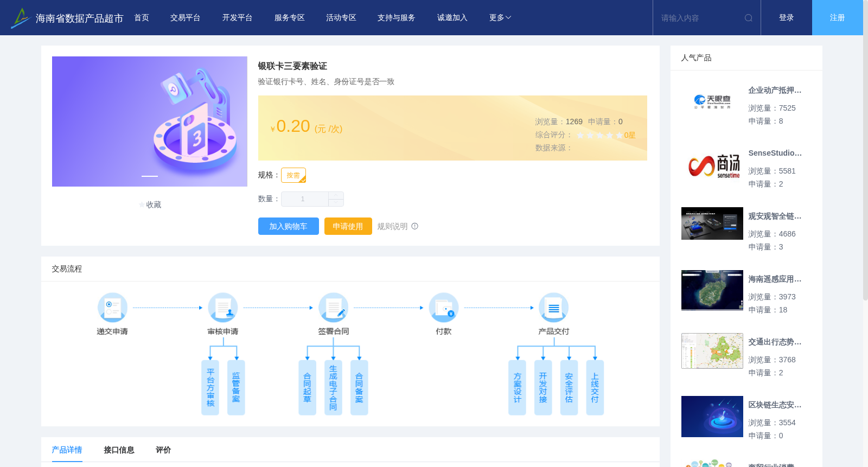Click the 申请使用 button
The height and width of the screenshot is (467, 868).
pyautogui.click(x=348, y=226)
